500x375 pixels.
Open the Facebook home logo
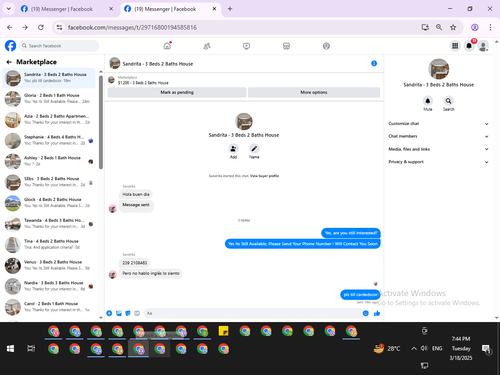[10, 46]
